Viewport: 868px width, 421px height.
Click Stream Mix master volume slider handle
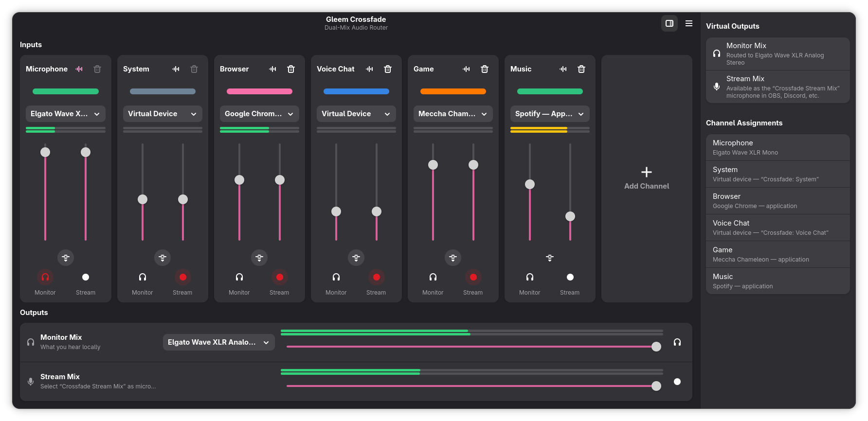(656, 386)
